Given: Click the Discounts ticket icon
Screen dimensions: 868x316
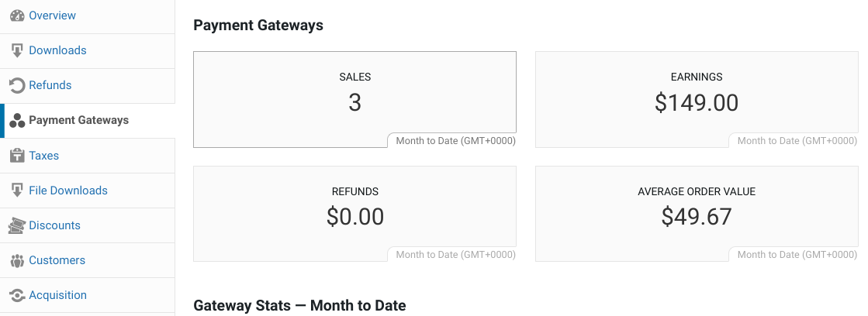Looking at the screenshot, I should click(17, 225).
